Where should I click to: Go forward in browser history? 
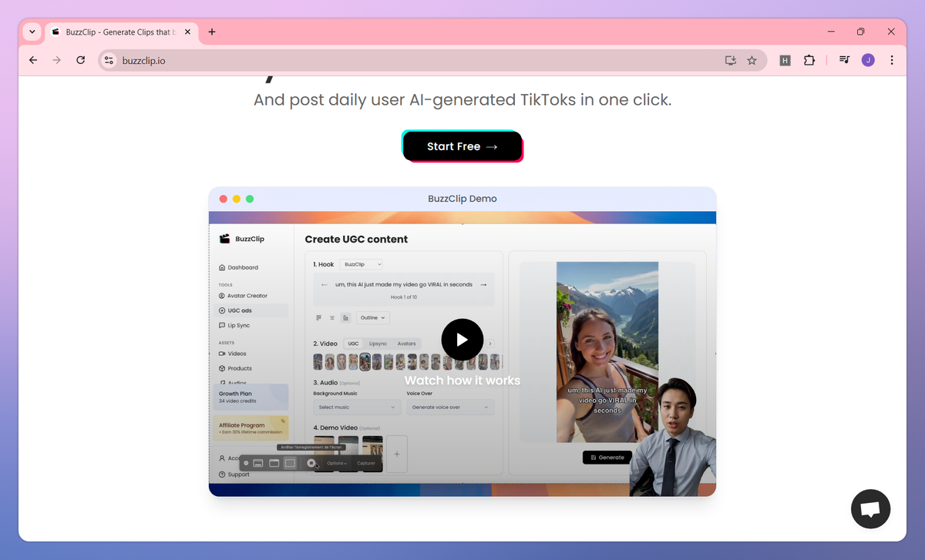(x=56, y=60)
